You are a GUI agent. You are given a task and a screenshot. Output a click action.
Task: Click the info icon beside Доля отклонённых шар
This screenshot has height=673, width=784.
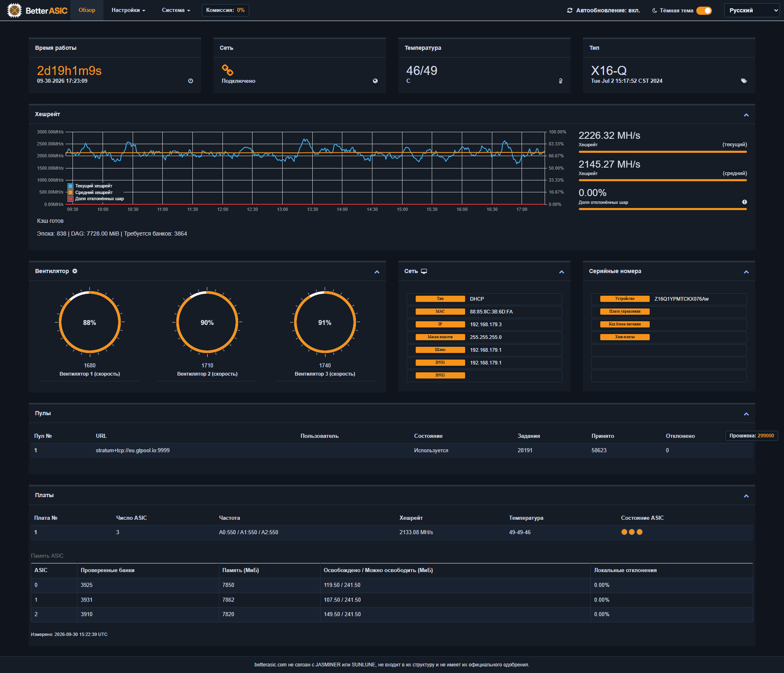[744, 202]
